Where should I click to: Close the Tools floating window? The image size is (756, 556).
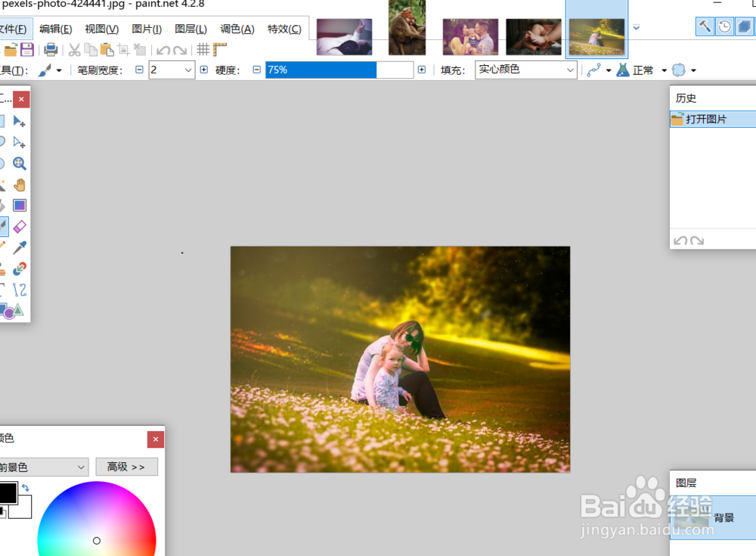[x=21, y=99]
